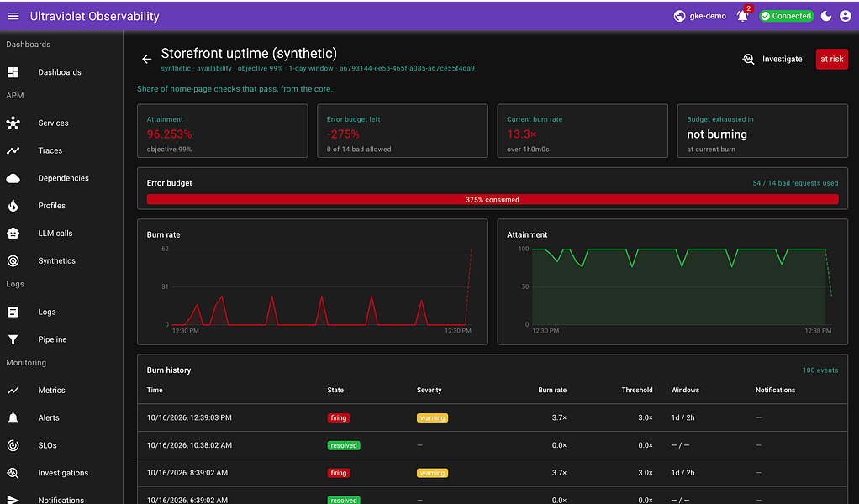Click the Investigate button
This screenshot has height=504, width=859.
tap(772, 59)
